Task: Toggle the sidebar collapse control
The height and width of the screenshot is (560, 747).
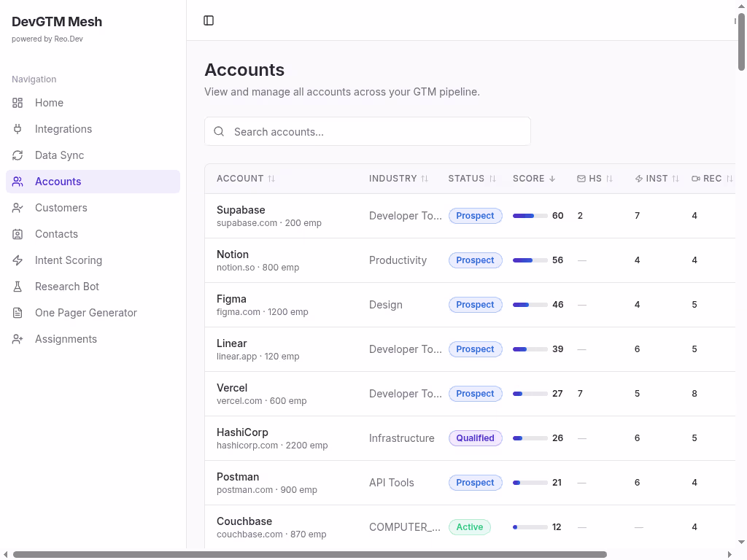Action: pos(209,20)
